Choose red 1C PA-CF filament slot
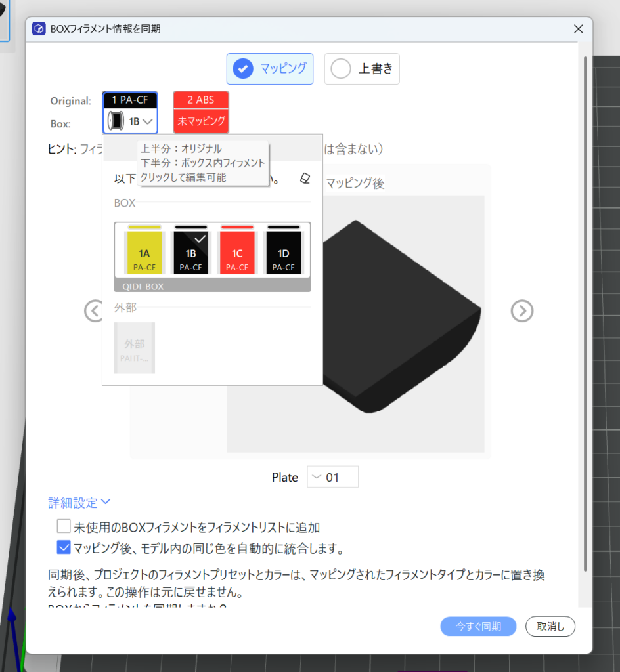Viewport: 620px width, 672px height. tap(236, 253)
